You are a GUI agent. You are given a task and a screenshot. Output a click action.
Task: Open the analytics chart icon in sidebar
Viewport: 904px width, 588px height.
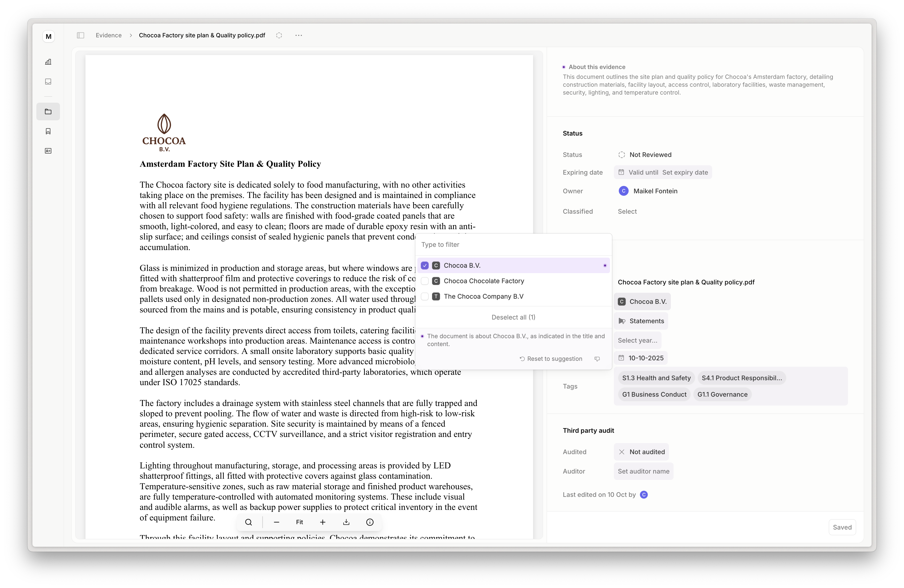48,62
